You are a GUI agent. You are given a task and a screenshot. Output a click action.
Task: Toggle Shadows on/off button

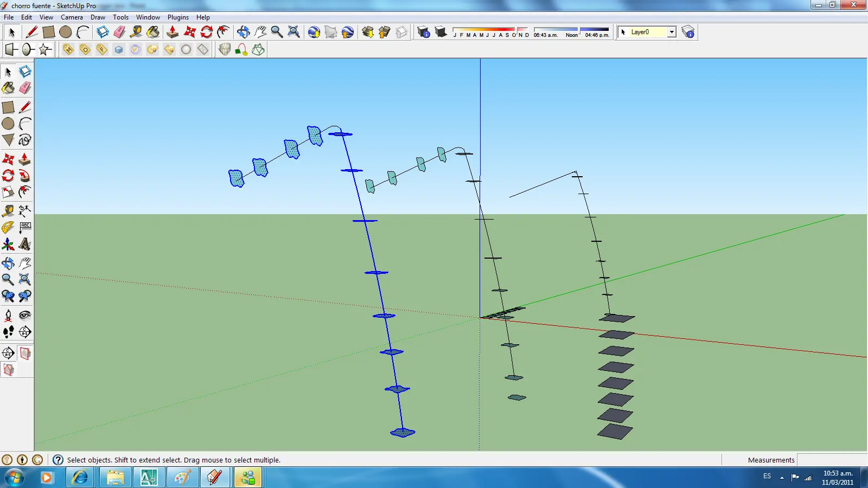[x=441, y=32]
